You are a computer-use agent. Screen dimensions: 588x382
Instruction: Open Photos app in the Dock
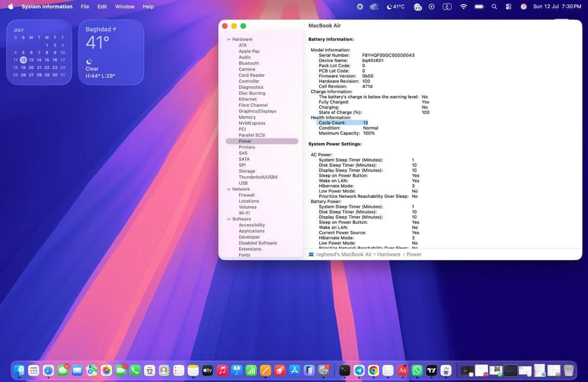(x=106, y=370)
